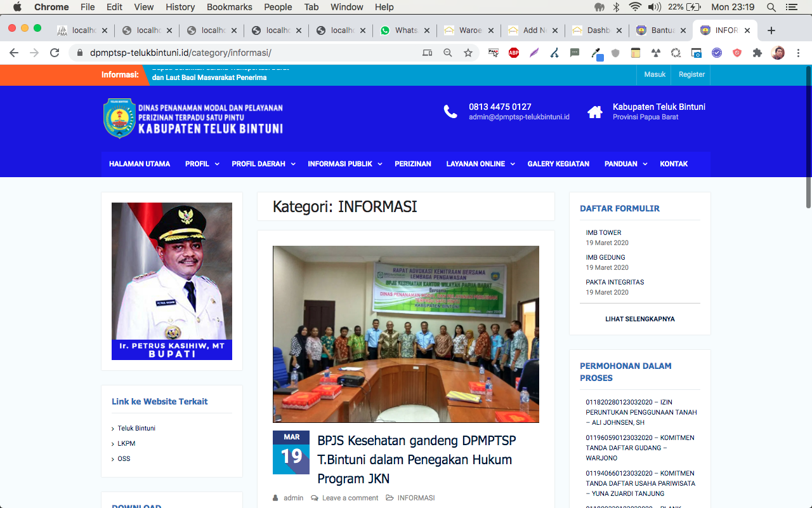Click the Masuk login button

(x=654, y=74)
